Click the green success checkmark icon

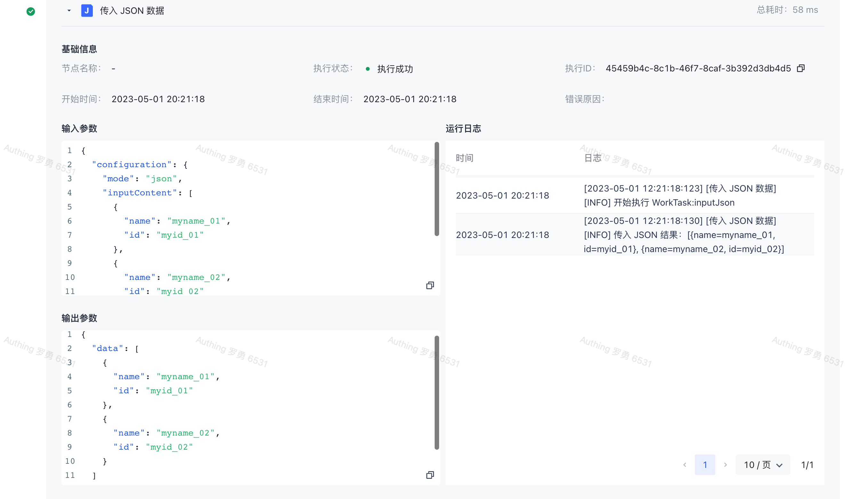tap(31, 12)
